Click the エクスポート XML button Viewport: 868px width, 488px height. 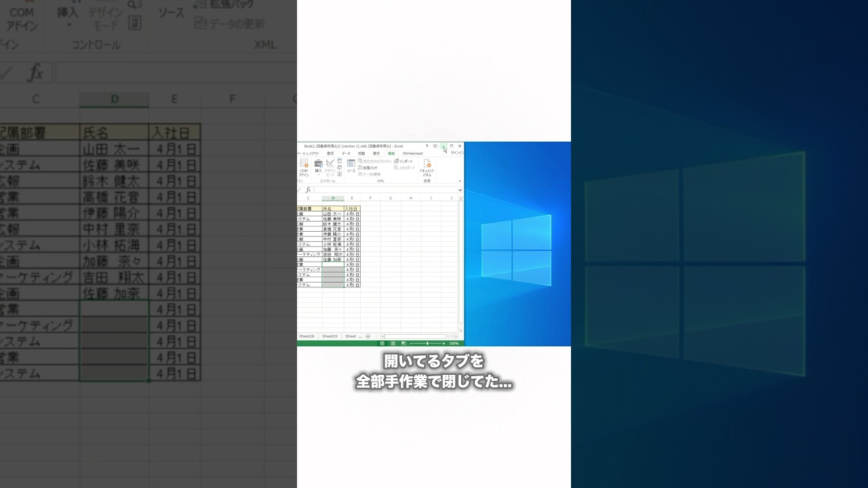(x=404, y=167)
